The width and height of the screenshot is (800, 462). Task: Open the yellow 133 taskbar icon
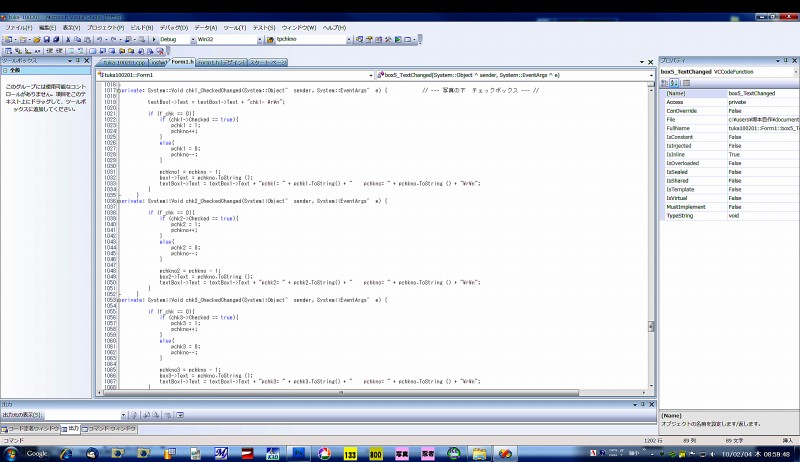tap(349, 453)
